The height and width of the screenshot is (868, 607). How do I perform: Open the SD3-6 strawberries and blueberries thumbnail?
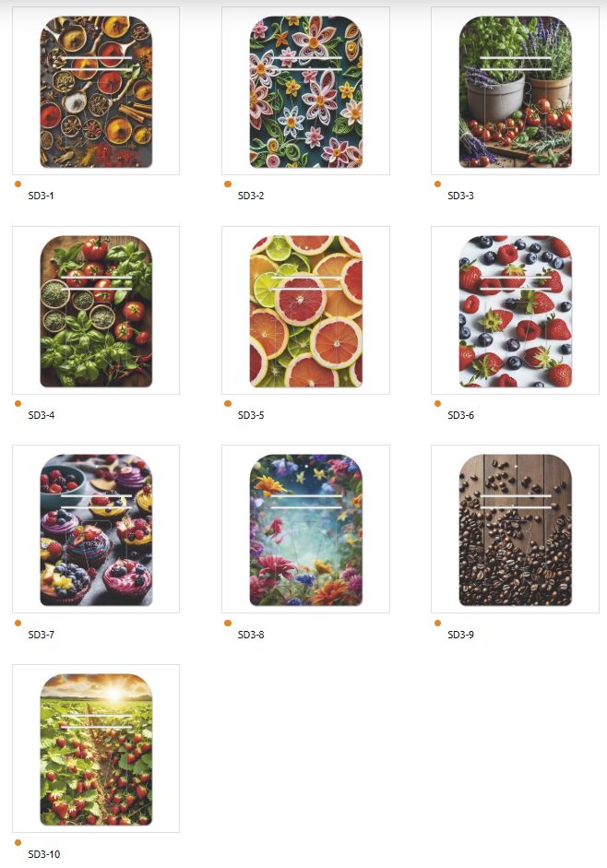pos(515,311)
